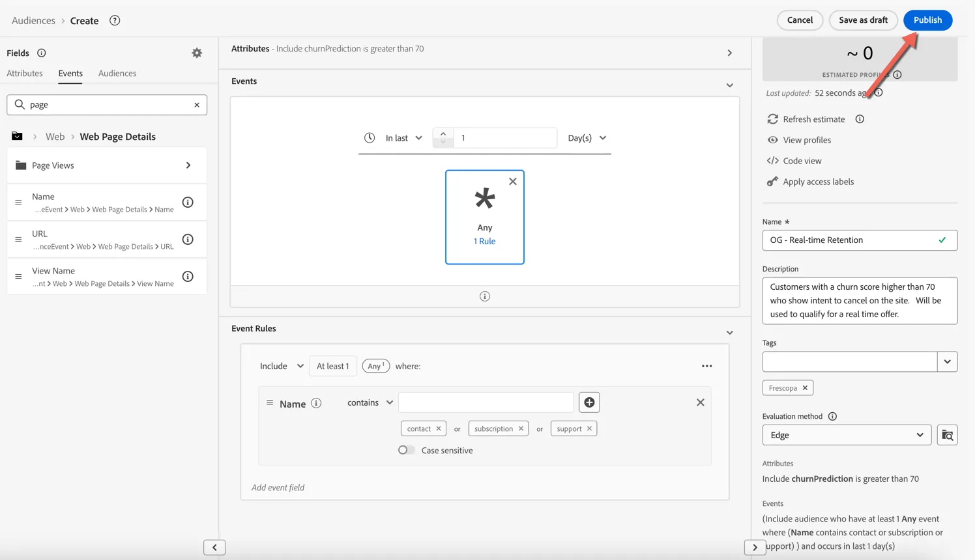975x560 pixels.
Task: Remove the Any event card
Action: (x=513, y=182)
